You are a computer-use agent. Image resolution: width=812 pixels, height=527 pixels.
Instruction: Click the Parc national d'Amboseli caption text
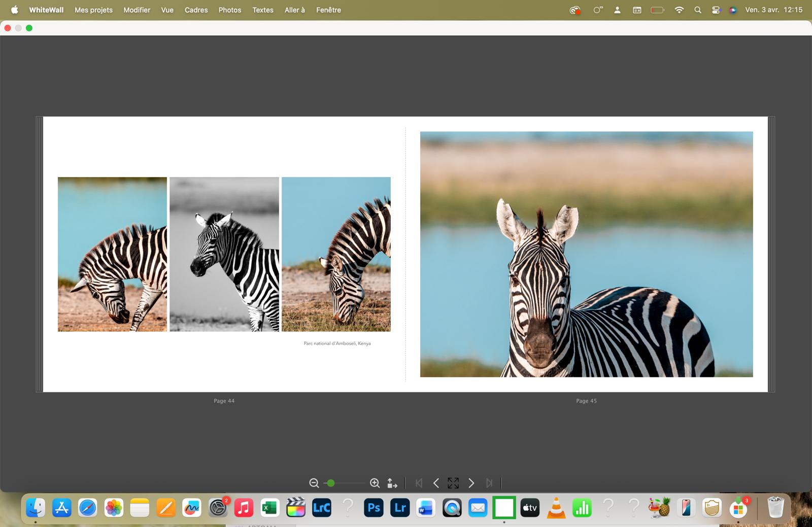pos(337,343)
